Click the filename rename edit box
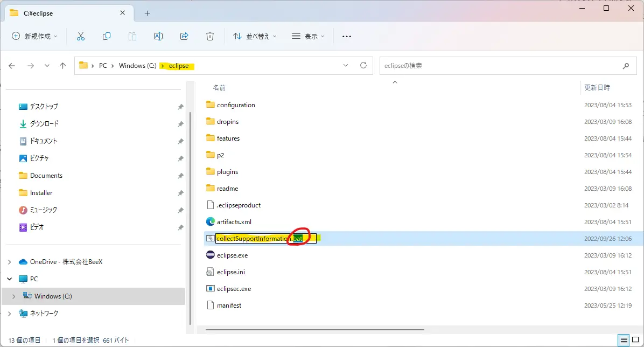 pos(266,239)
